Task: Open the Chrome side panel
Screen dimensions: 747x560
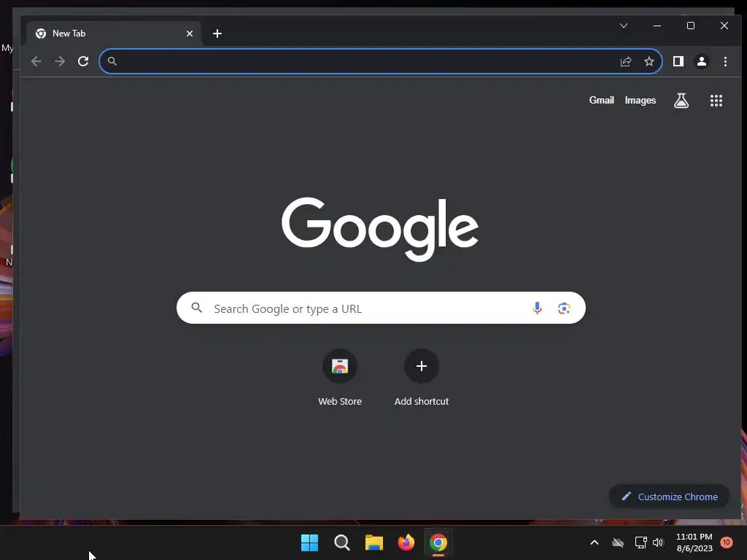Action: pyautogui.click(x=678, y=61)
